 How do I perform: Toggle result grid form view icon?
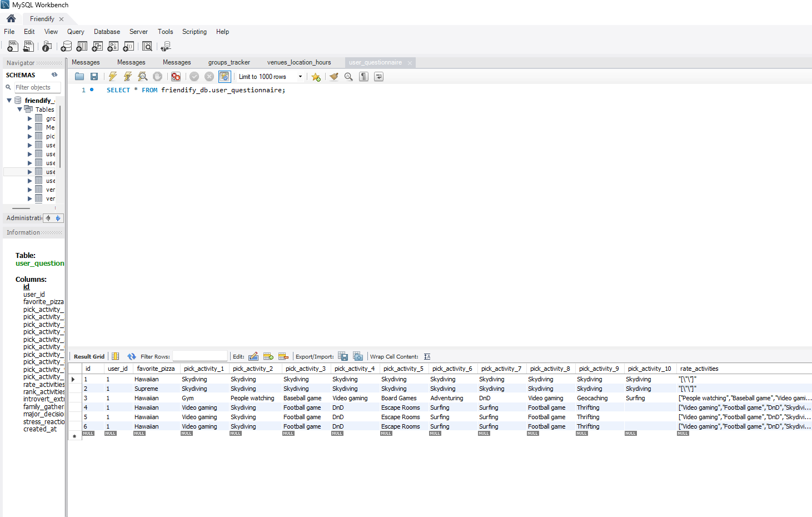pyautogui.click(x=116, y=356)
